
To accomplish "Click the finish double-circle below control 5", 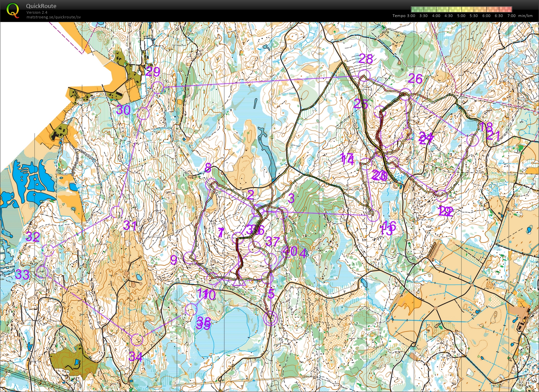I will (271, 319).
